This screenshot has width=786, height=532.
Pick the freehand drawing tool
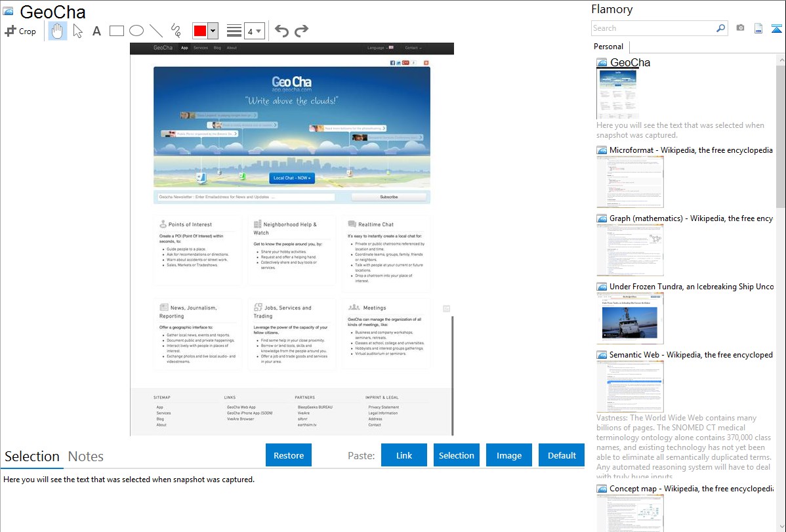coord(176,31)
